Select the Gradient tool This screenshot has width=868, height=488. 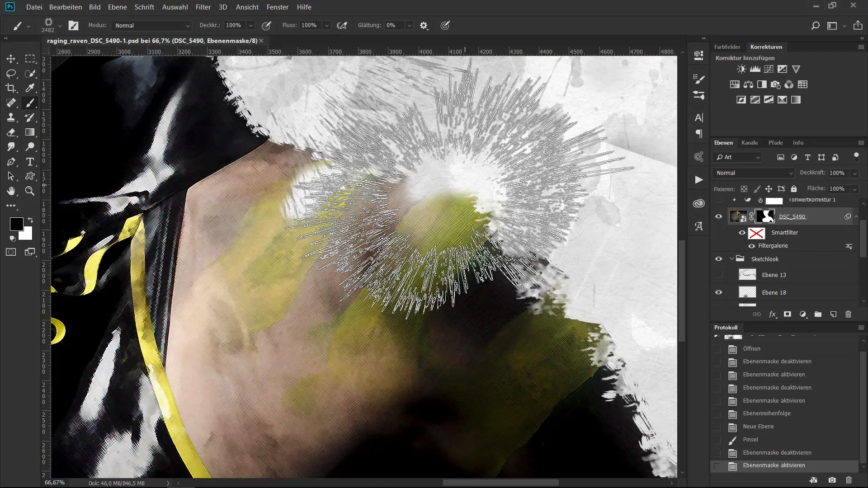(x=30, y=132)
